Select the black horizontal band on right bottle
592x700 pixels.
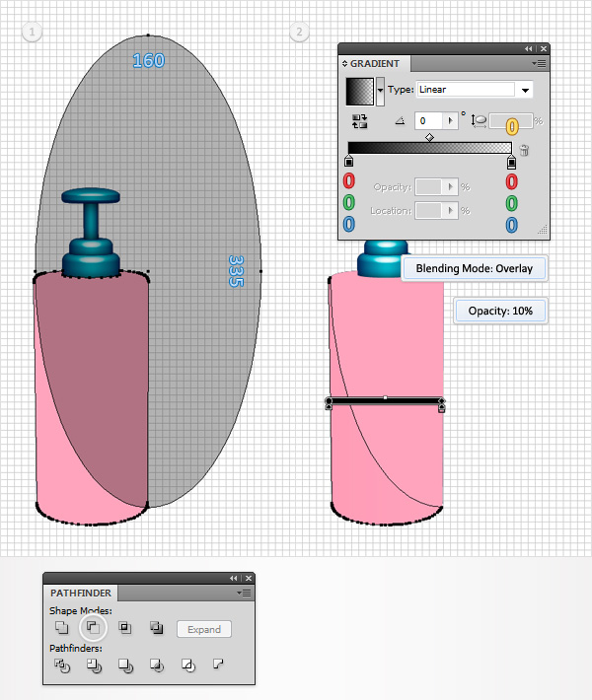385,401
